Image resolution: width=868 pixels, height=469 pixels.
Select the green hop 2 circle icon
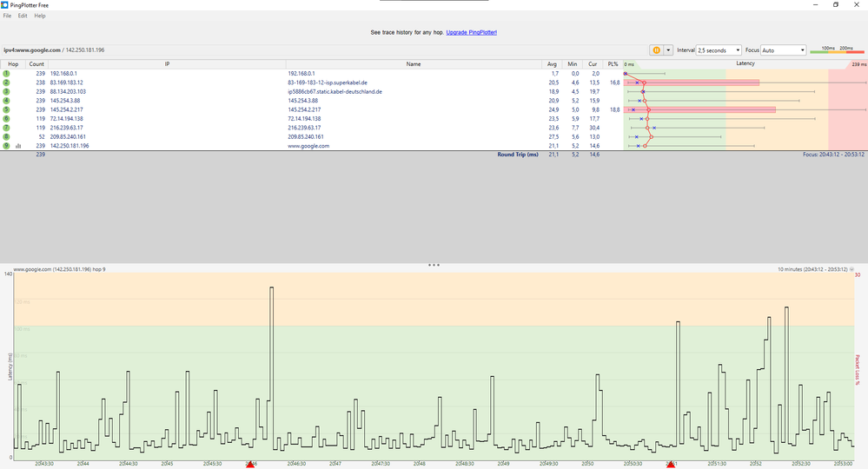click(6, 83)
